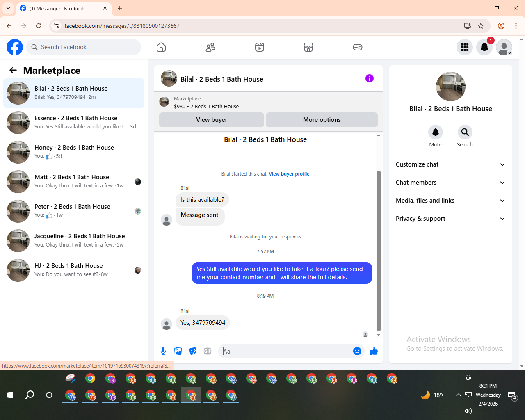Open Honey 2 Beds 1 Bath House chat

click(x=74, y=152)
